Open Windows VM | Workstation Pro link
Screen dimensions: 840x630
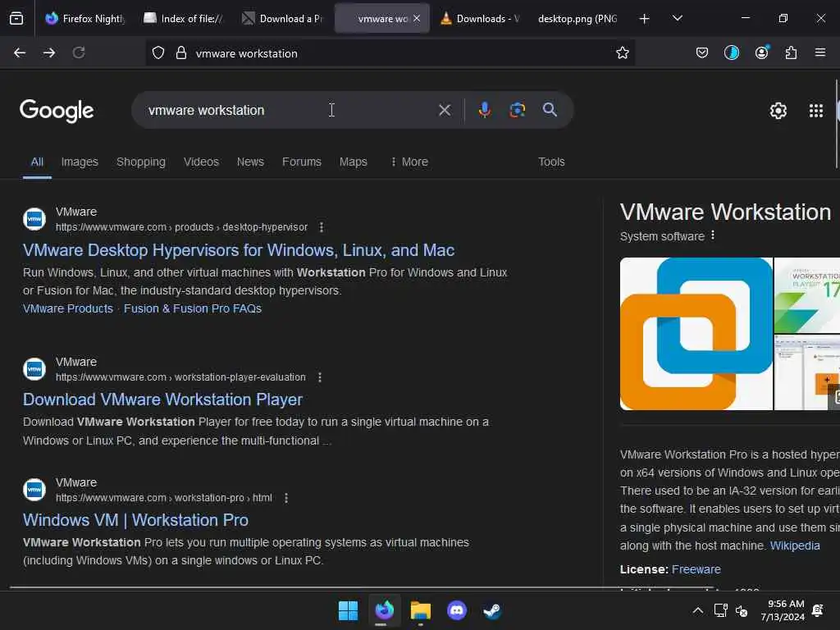(x=135, y=520)
